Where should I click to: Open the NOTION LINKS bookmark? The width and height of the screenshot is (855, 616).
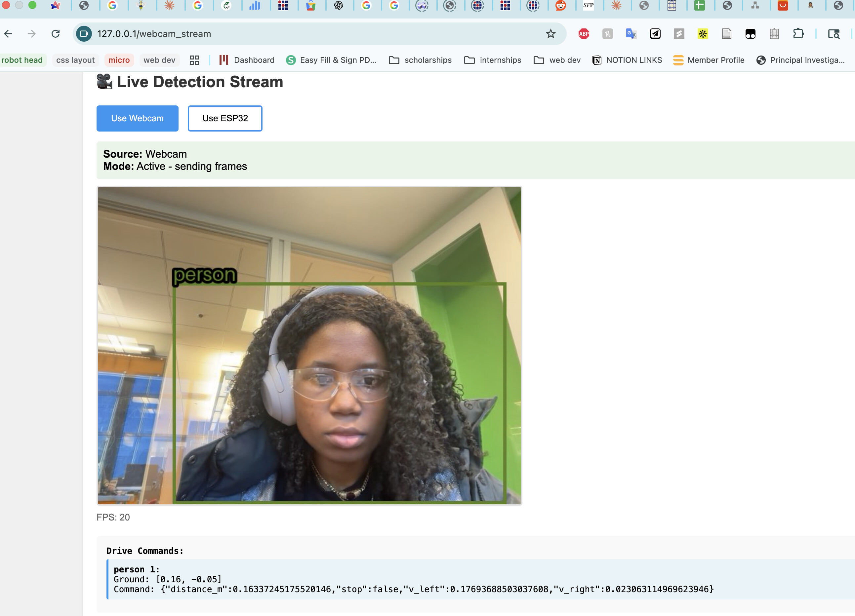point(627,60)
